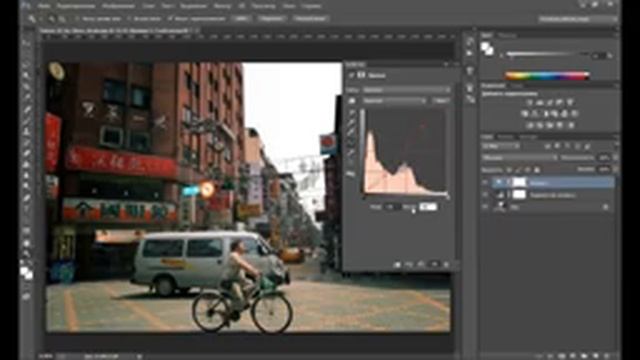Select the white point eyedropper in curves
The width and height of the screenshot is (640, 360).
click(352, 132)
